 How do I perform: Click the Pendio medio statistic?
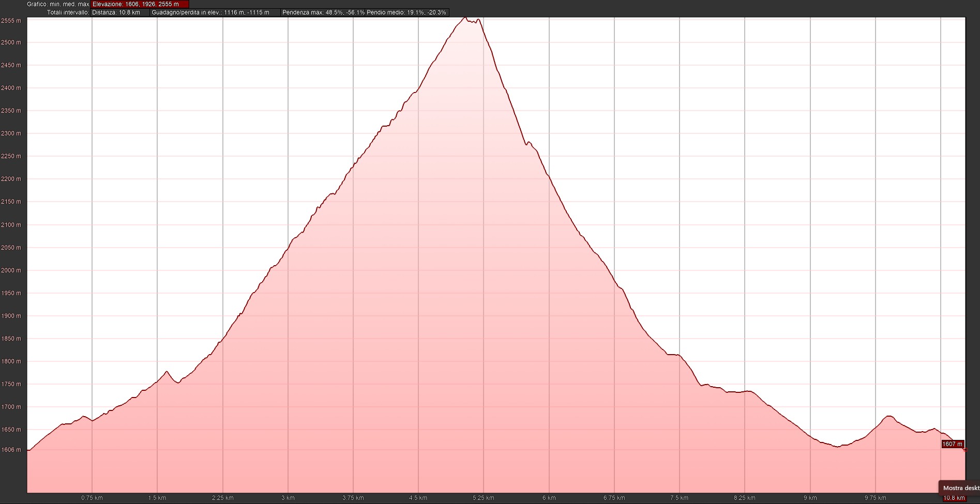(406, 12)
